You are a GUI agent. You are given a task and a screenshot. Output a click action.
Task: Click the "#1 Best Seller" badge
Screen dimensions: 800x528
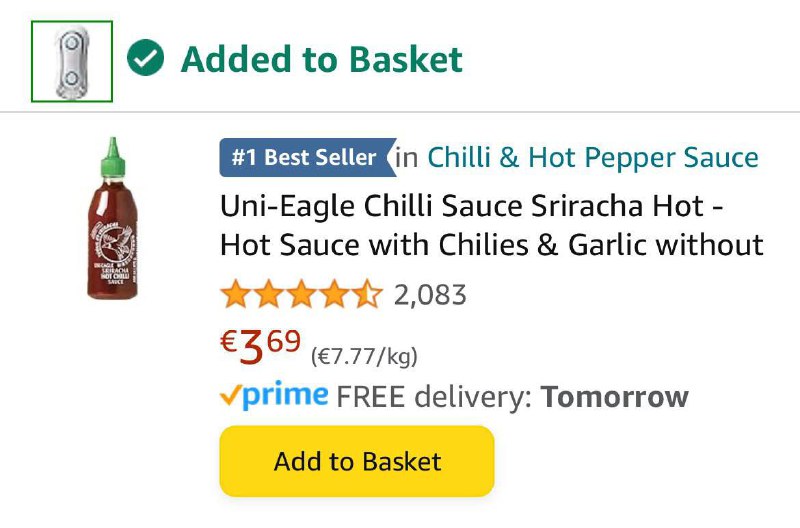(x=305, y=158)
